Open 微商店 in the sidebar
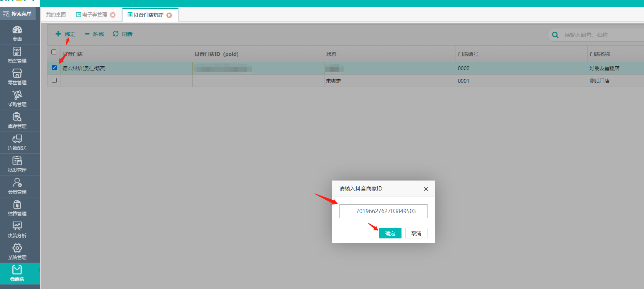Screen dimensions: 644x289 (x=17, y=274)
